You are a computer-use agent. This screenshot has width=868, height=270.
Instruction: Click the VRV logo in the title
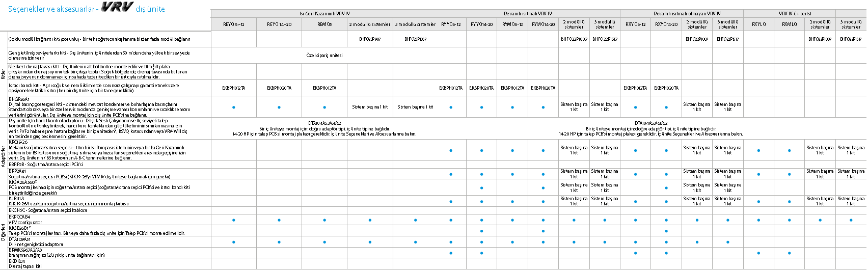pos(117,7)
